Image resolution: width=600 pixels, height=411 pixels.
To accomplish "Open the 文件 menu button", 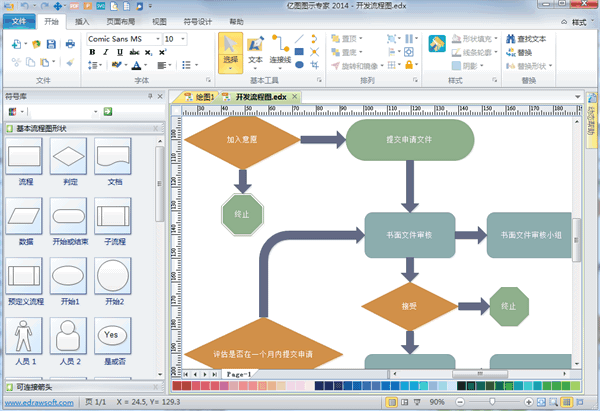I will (x=18, y=20).
